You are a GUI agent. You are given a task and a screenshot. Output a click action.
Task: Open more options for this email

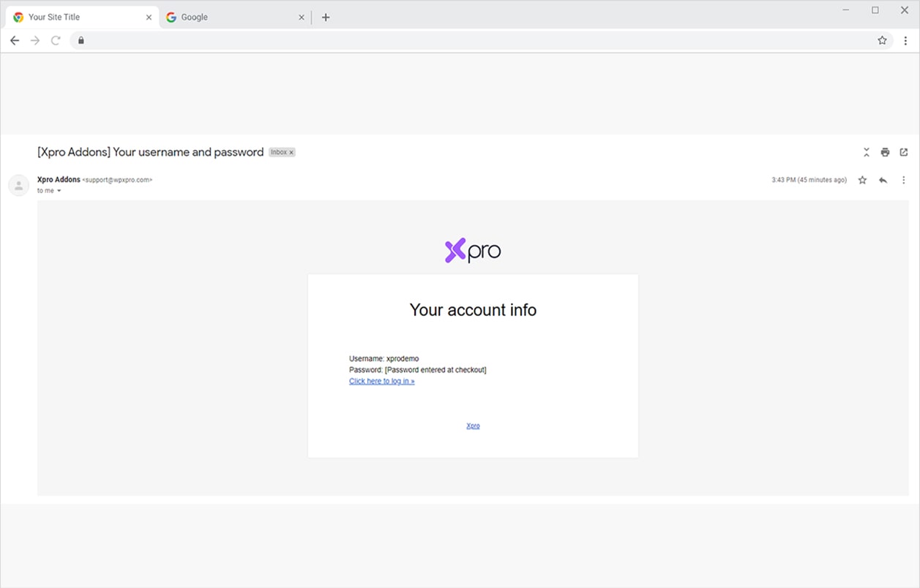[903, 180]
